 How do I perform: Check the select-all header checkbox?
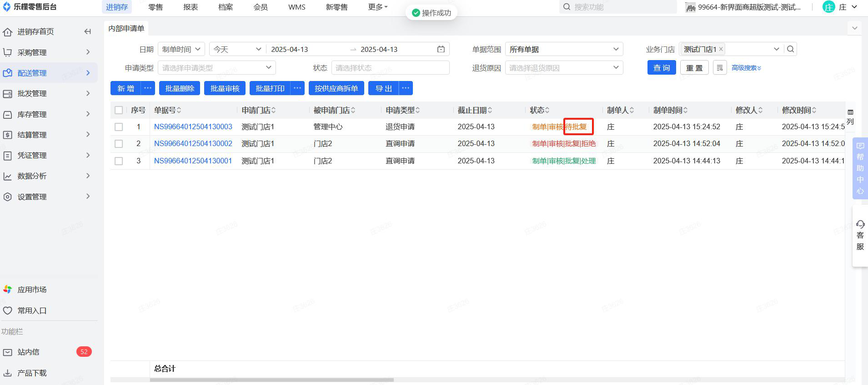click(x=119, y=110)
